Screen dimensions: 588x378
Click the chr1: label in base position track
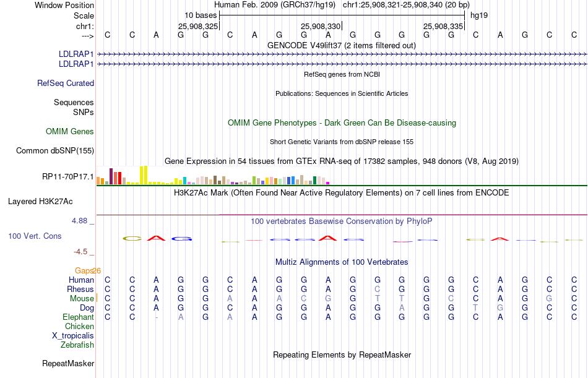click(x=85, y=26)
